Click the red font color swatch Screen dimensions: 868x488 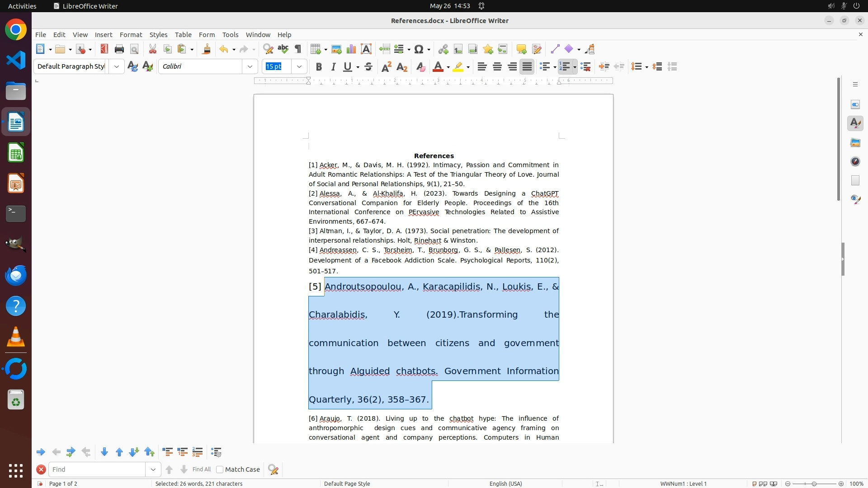pos(438,67)
